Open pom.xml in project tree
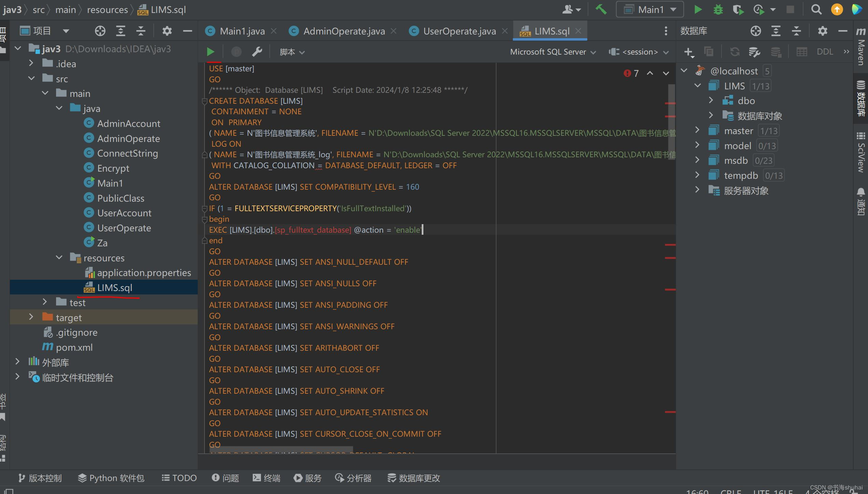 point(74,347)
